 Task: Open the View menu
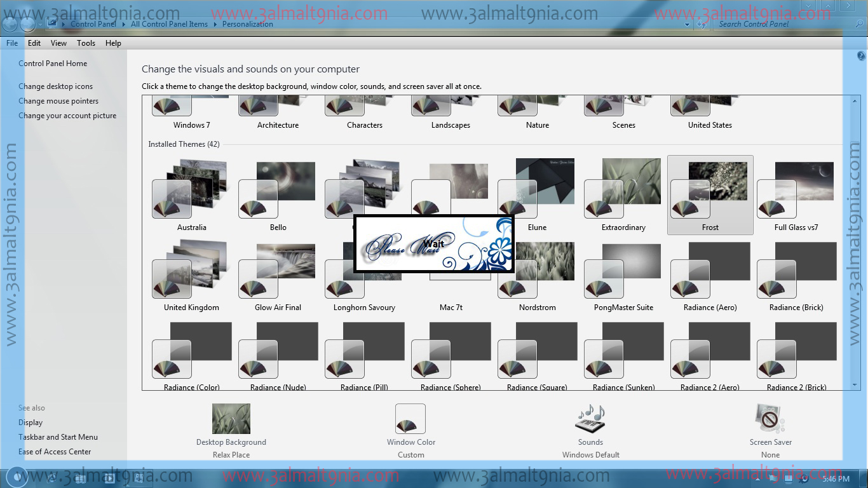[x=58, y=43]
